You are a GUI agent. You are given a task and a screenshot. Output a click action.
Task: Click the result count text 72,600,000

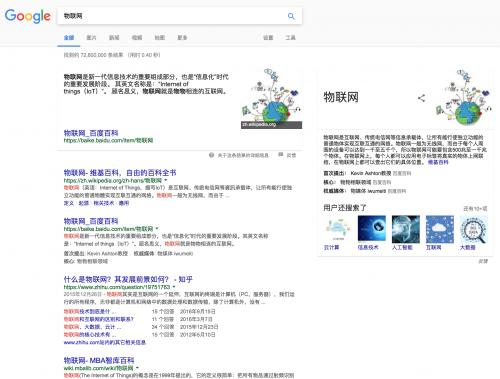tap(93, 55)
